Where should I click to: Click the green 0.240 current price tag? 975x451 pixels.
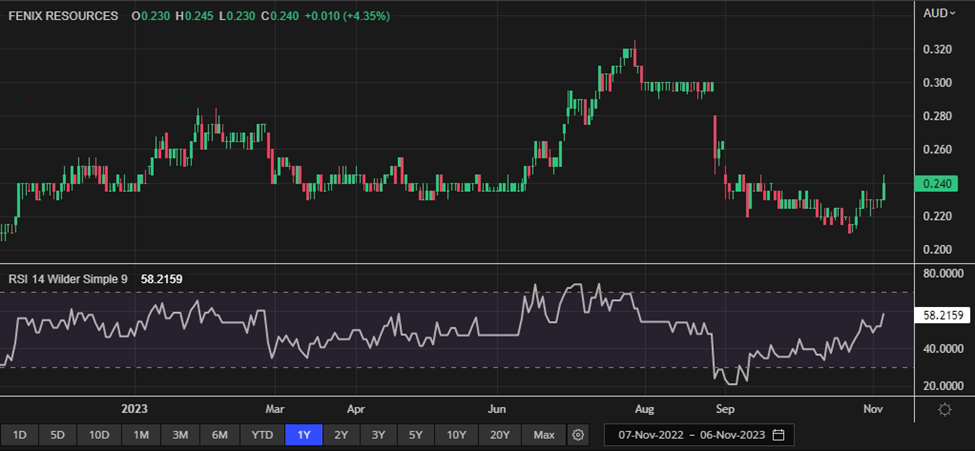[935, 184]
